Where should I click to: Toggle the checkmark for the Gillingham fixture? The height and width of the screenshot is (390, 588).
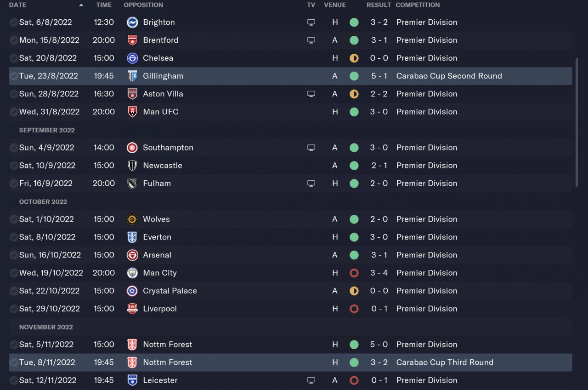point(14,76)
